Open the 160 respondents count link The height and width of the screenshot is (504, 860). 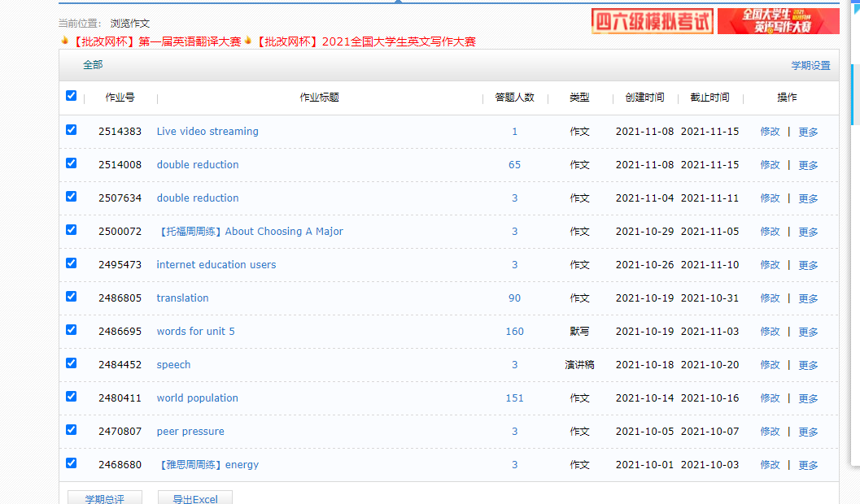click(x=514, y=332)
